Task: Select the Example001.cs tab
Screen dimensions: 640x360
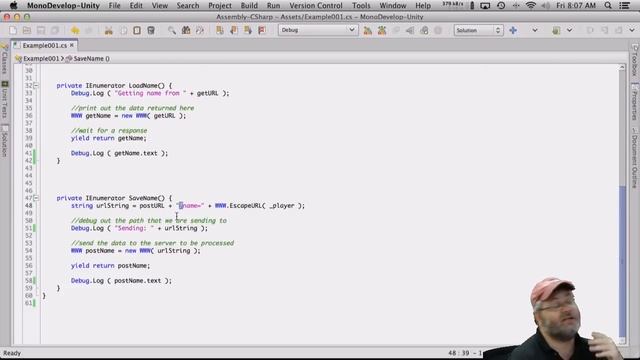Action: [44, 45]
